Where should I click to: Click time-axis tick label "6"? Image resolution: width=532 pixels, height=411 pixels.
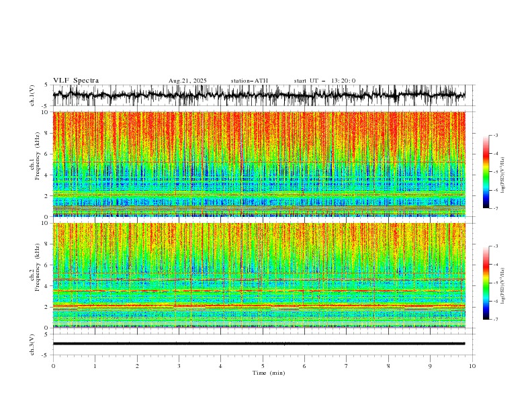[x=305, y=366]
